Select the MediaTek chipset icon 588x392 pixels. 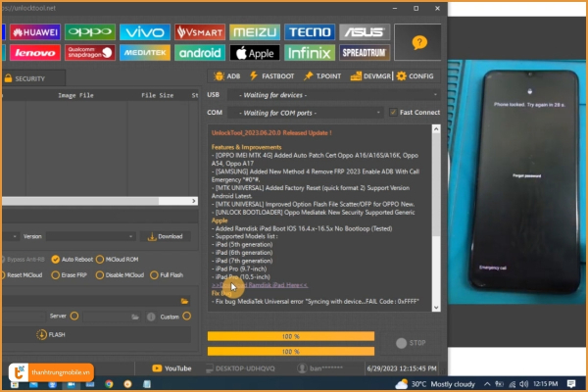point(144,52)
